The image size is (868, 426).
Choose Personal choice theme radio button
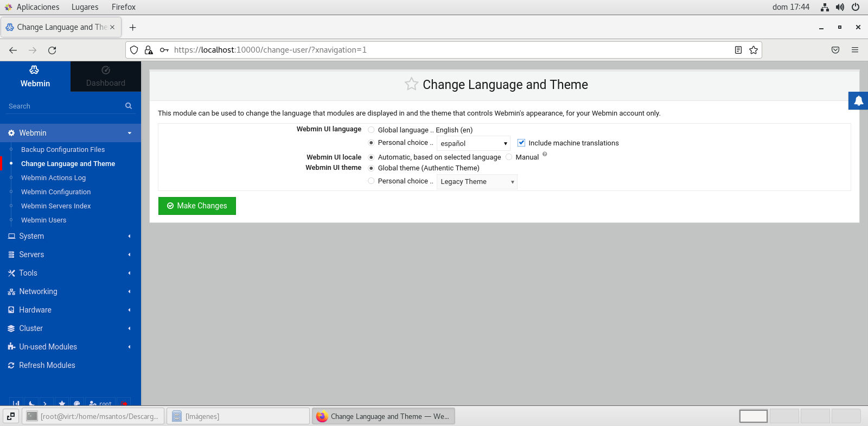click(371, 181)
